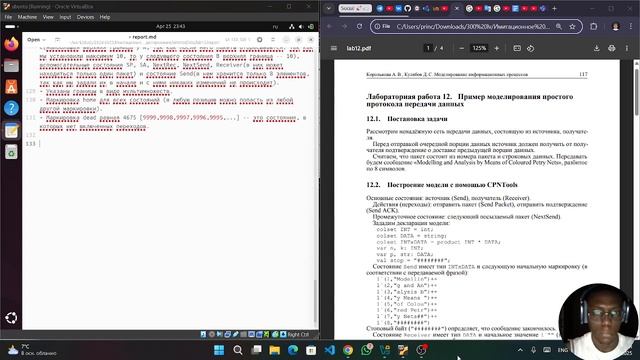The width and height of the screenshot is (640, 360).
Task: Open the browser extensions icon
Action: 593,27
